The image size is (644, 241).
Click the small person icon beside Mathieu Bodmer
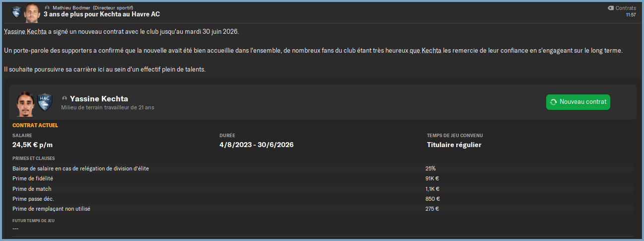(x=47, y=8)
